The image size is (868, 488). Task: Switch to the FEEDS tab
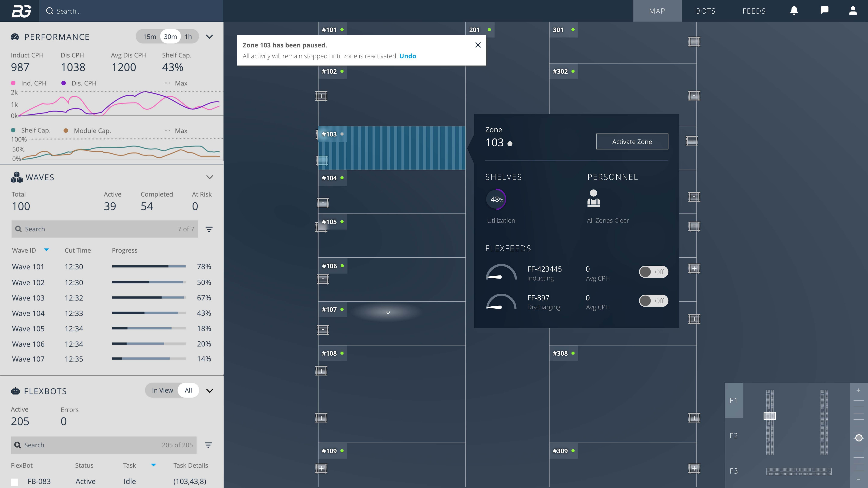(754, 11)
